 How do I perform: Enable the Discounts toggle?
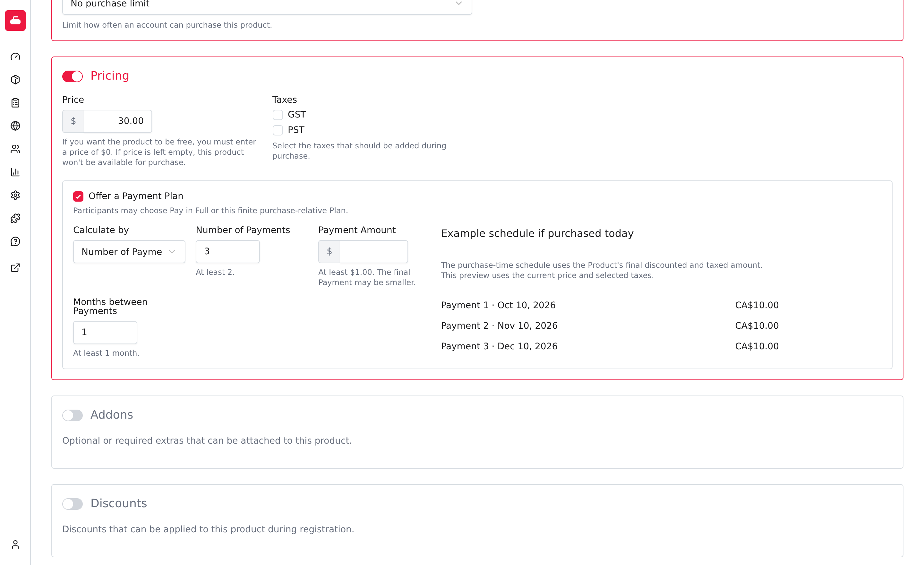point(73,504)
